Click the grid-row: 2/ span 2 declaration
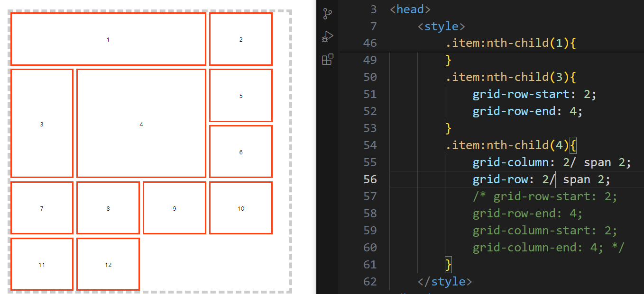The image size is (644, 294). point(542,179)
